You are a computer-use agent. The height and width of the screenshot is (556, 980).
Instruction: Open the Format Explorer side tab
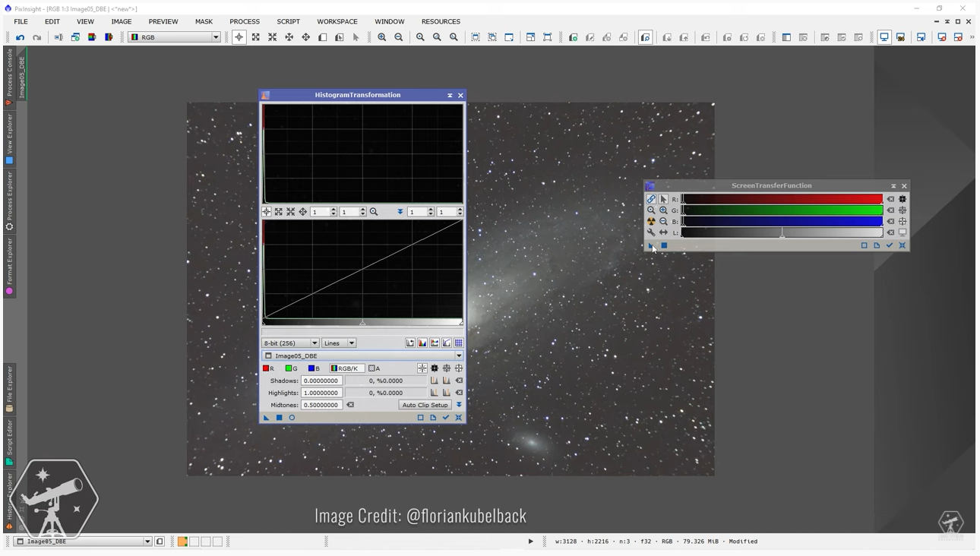pyautogui.click(x=9, y=267)
